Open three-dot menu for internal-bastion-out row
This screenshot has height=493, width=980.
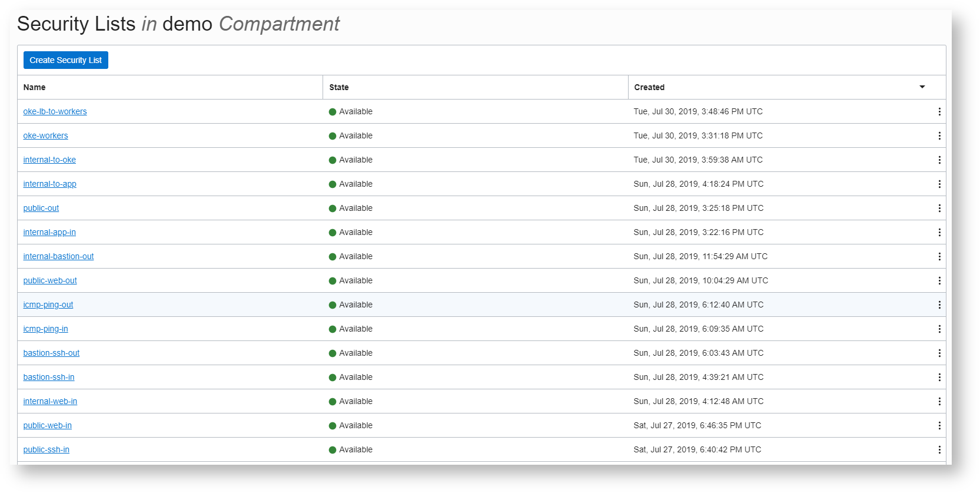coord(939,257)
